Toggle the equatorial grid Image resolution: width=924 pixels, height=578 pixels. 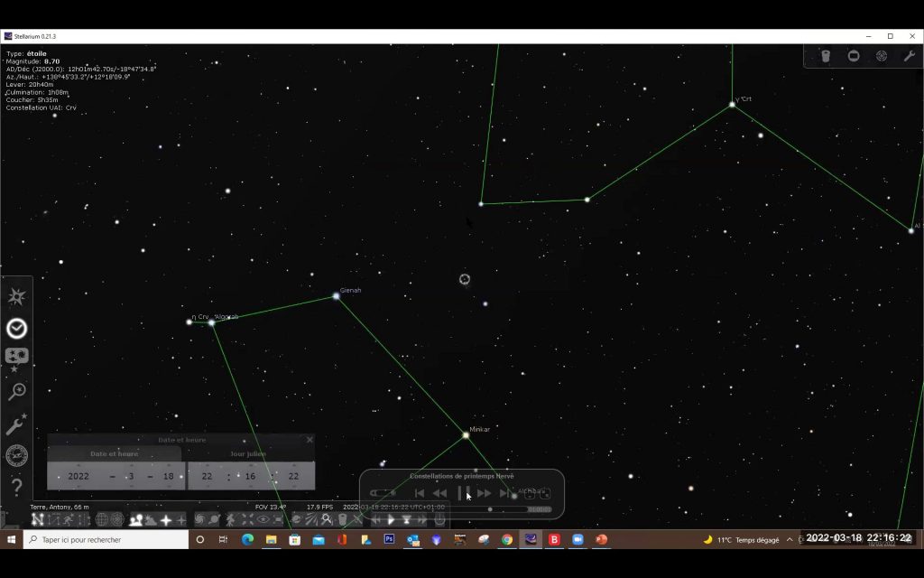pos(101,519)
